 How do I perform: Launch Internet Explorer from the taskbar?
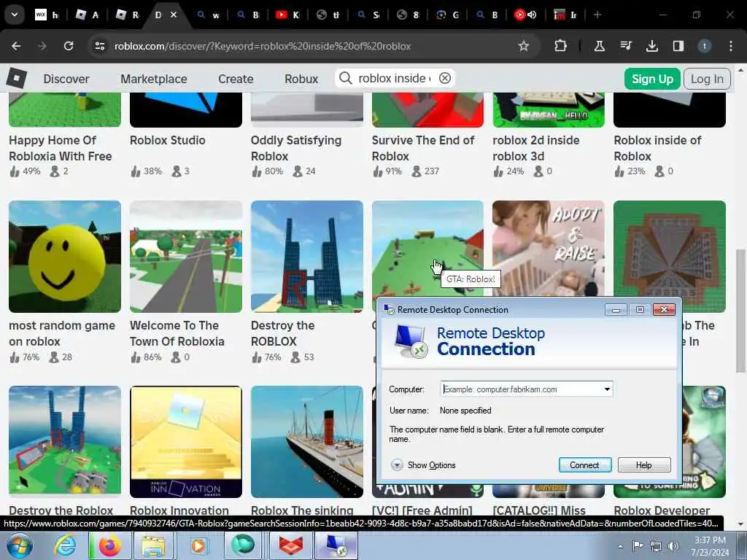[x=65, y=545]
